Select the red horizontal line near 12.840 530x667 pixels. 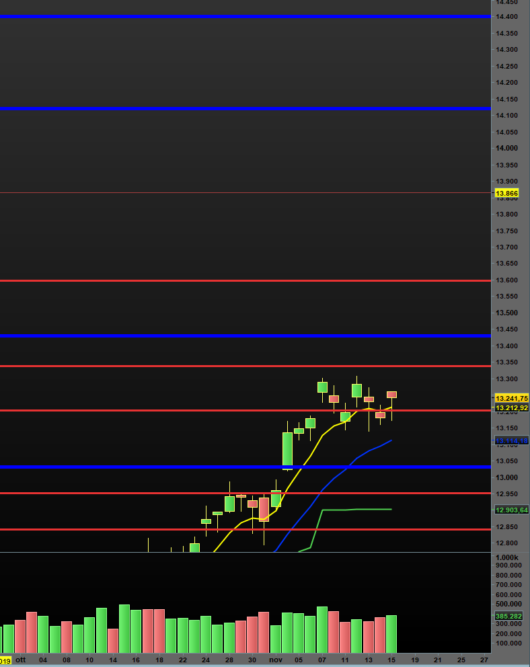245,529
